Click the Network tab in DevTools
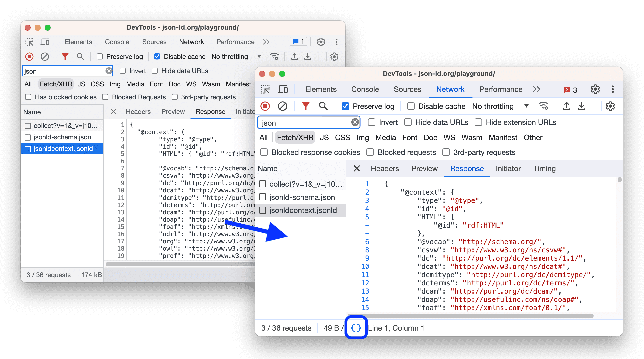Screen dimensions: 644x359 point(449,89)
